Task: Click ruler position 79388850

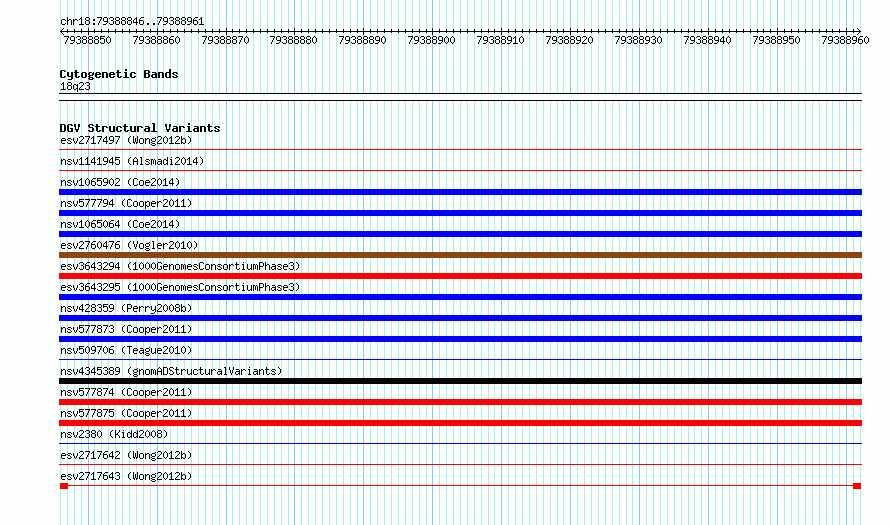Action: coord(87,40)
